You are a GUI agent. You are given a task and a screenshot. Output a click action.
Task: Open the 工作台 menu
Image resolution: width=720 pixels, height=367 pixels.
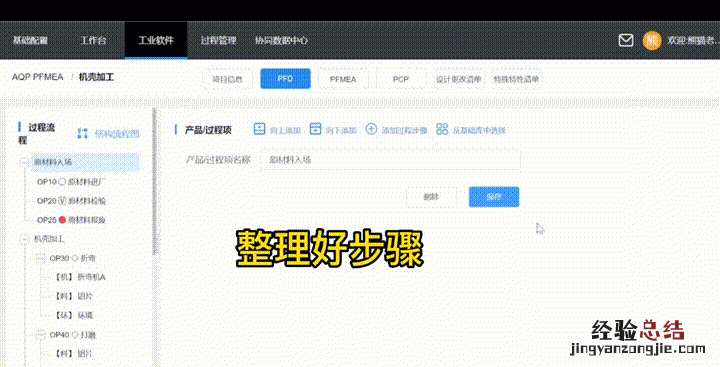click(x=93, y=40)
